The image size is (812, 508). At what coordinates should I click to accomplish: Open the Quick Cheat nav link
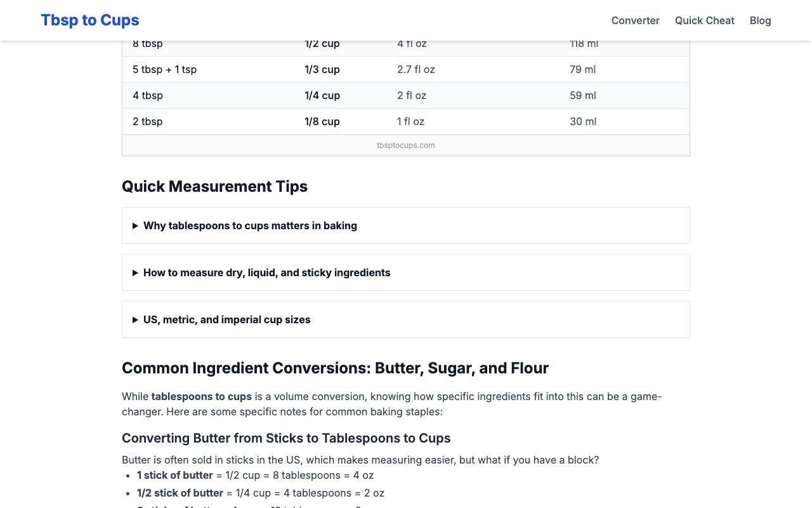tap(704, 20)
